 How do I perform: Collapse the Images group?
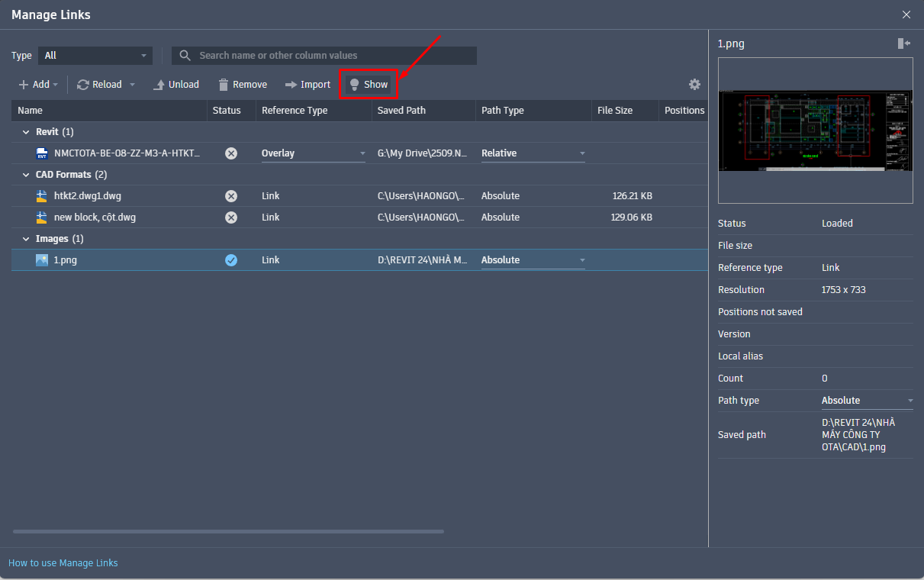(26, 239)
